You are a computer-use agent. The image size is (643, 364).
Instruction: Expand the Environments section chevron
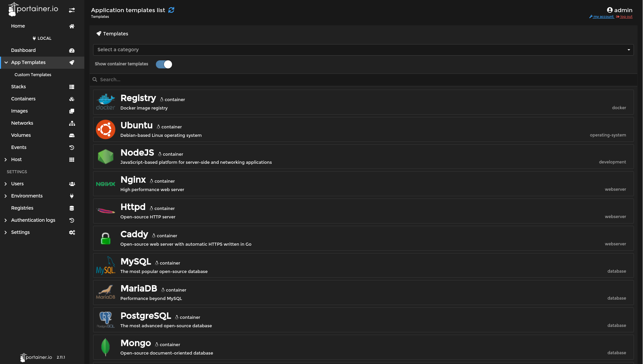click(x=5, y=196)
